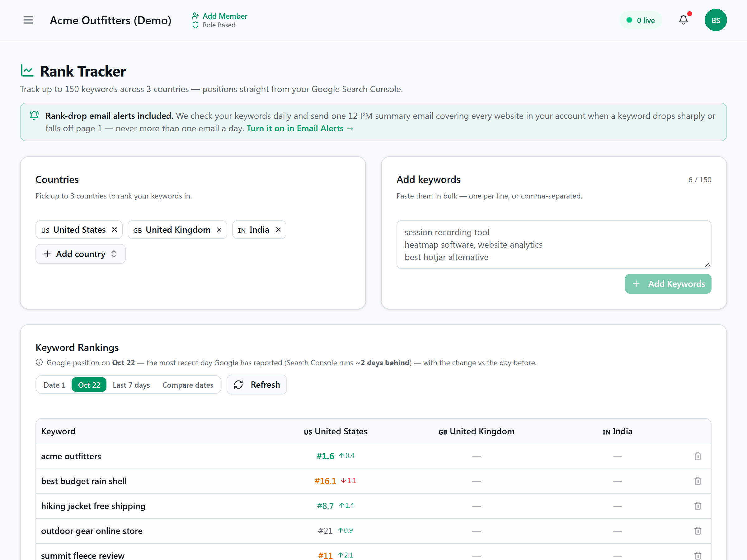Click the #21 rank value
Viewport: 747px width, 560px height.
(325, 531)
